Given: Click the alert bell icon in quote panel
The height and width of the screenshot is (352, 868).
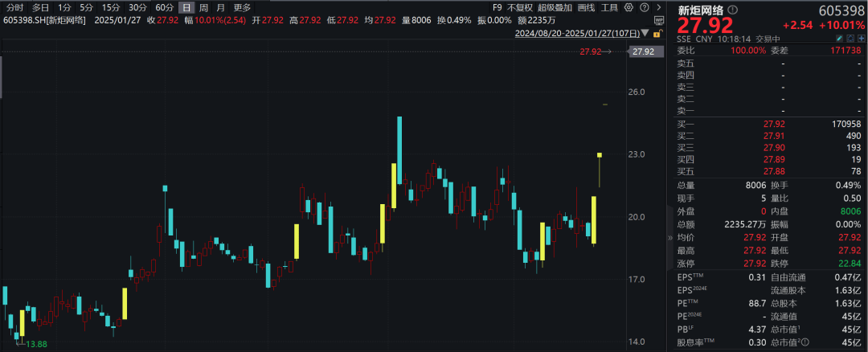Looking at the screenshot, I should coord(850,39).
